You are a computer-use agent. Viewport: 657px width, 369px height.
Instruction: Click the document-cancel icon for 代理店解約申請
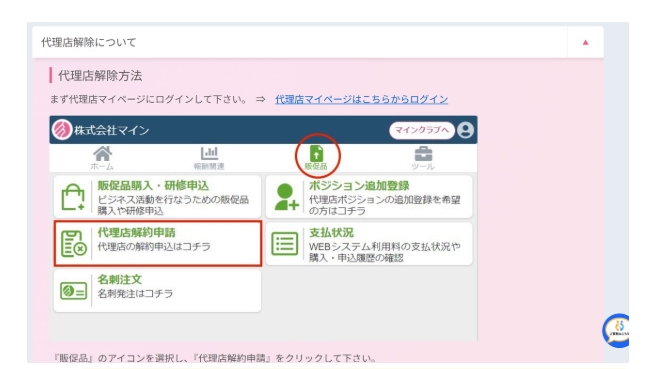click(x=73, y=244)
